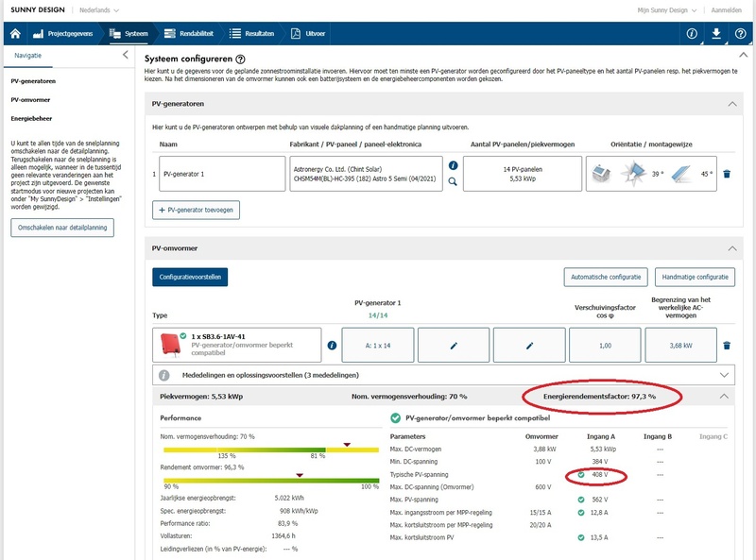
Task: Collapse the PV-generatoren section
Action: point(732,104)
